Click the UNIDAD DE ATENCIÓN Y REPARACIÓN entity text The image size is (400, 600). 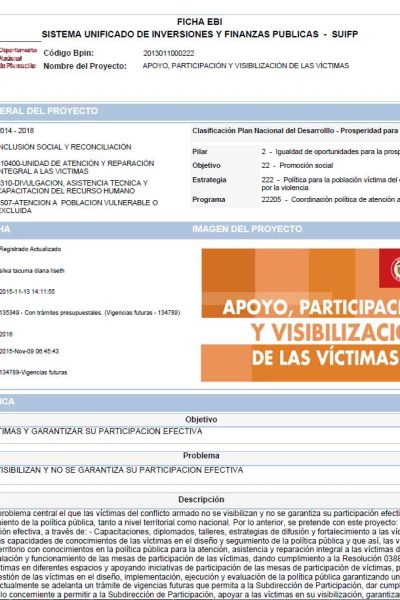click(x=77, y=167)
